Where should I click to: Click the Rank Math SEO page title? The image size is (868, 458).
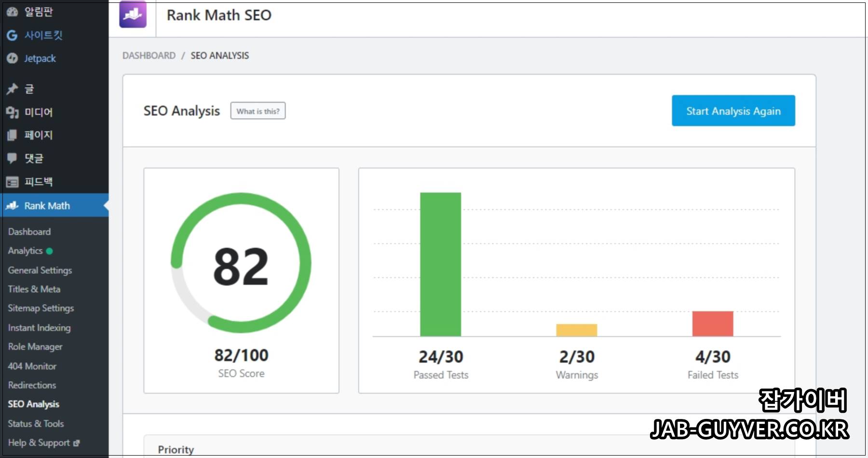219,15
